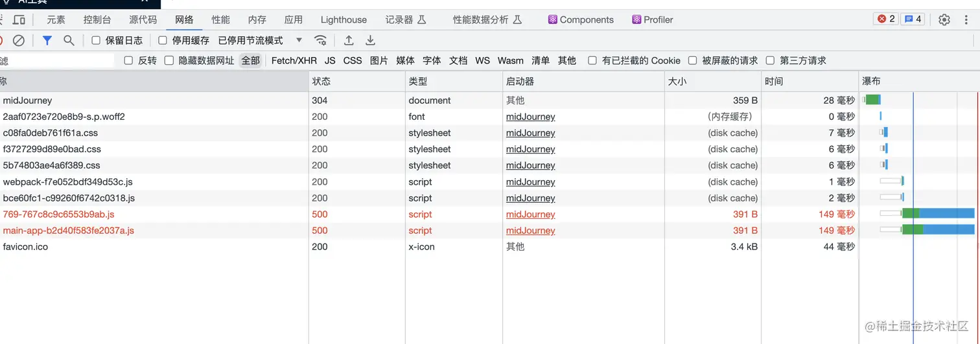Open the React Profiler tab
This screenshot has width=980, height=344.
pyautogui.click(x=653, y=19)
